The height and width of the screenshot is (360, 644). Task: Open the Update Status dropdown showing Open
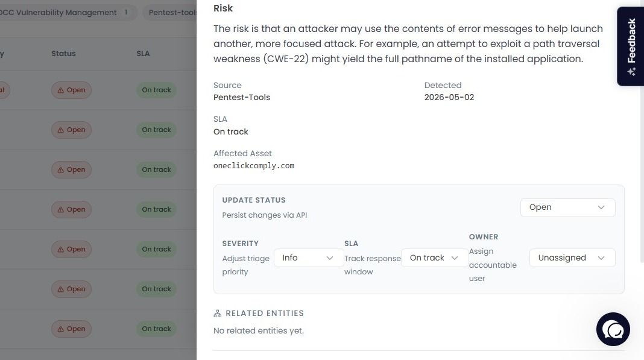click(x=567, y=207)
